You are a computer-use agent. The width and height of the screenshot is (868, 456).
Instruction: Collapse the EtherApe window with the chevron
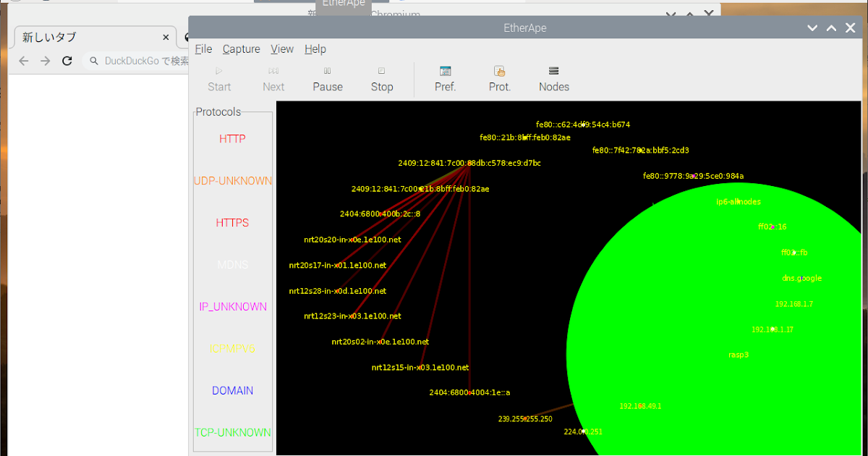coord(812,28)
